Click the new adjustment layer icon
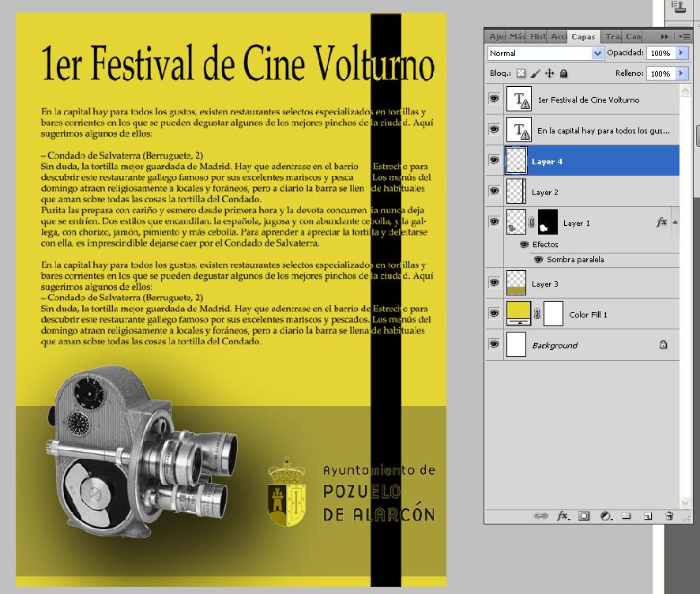The image size is (700, 594). click(x=605, y=516)
